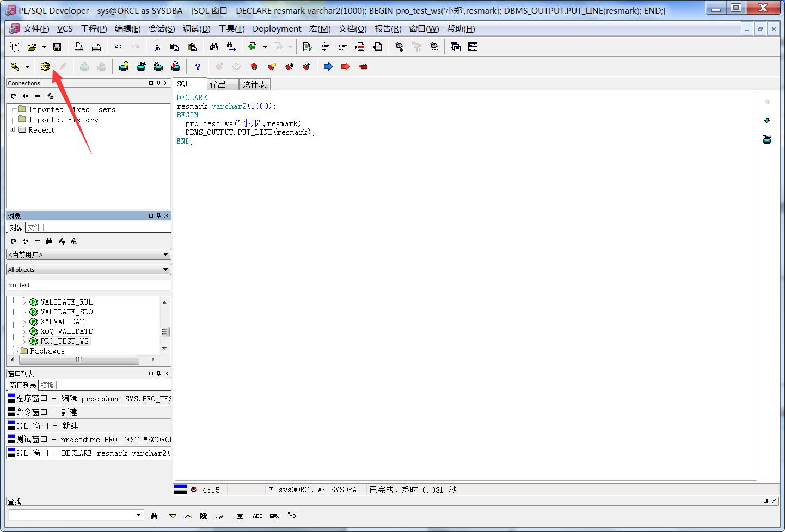
Task: Click the red right arrow toolbar icon
Action: click(346, 66)
